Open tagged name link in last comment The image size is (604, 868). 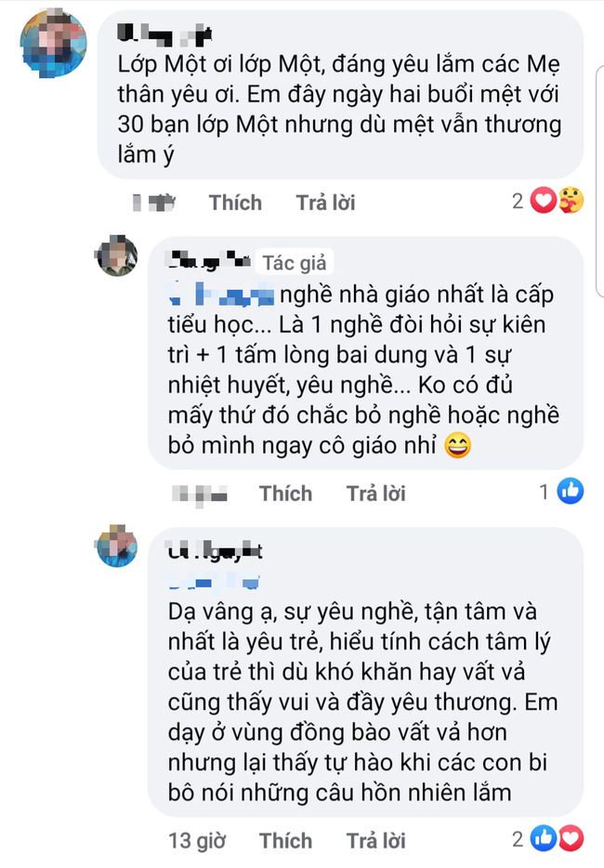[214, 581]
